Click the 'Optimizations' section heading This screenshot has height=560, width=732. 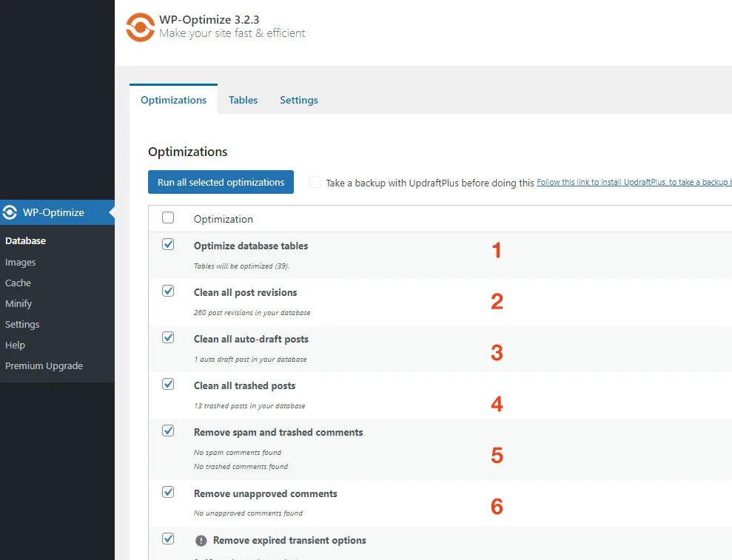click(188, 152)
